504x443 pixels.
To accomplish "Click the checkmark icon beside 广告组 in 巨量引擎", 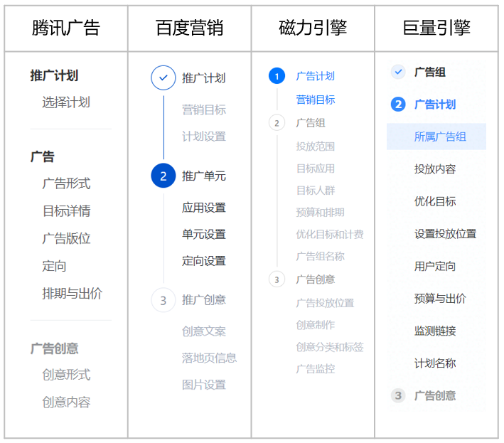I will (398, 72).
